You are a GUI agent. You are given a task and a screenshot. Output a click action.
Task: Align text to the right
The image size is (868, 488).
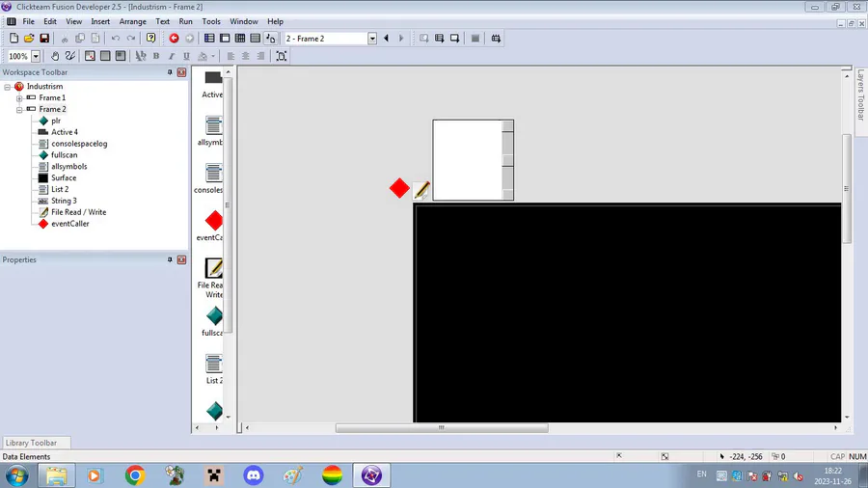point(260,56)
